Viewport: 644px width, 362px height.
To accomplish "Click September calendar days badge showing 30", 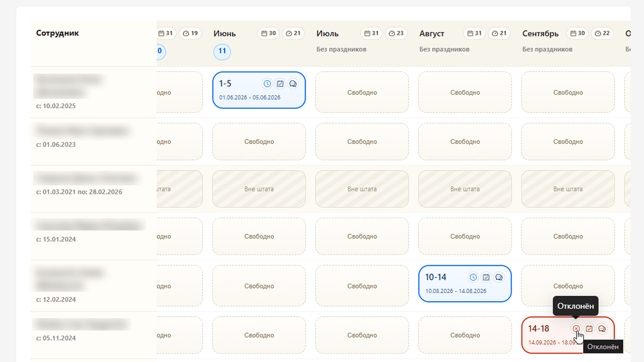I will 577,33.
